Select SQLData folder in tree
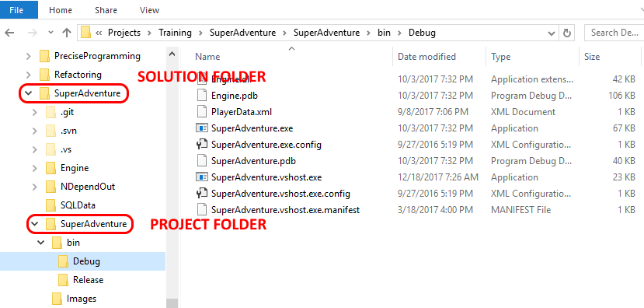Viewport: 644px width, 308px height. pyautogui.click(x=78, y=205)
